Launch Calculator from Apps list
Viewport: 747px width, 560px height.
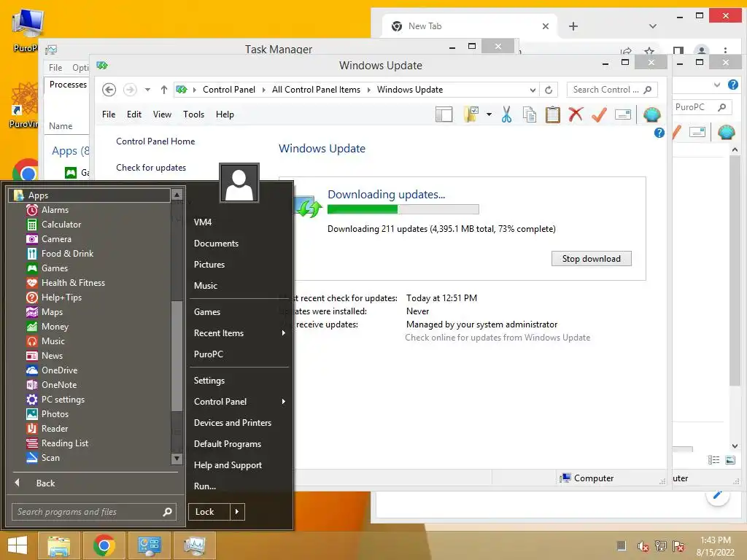(x=54, y=225)
